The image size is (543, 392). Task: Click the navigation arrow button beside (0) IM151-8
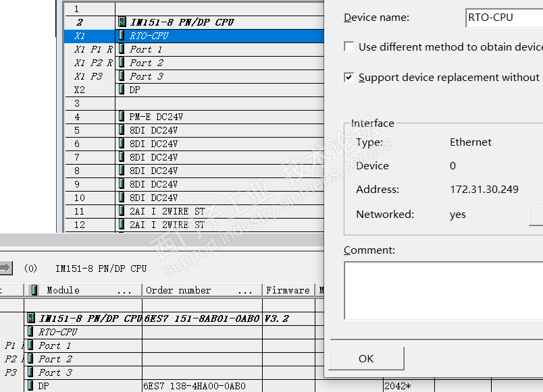pyautogui.click(x=6, y=268)
